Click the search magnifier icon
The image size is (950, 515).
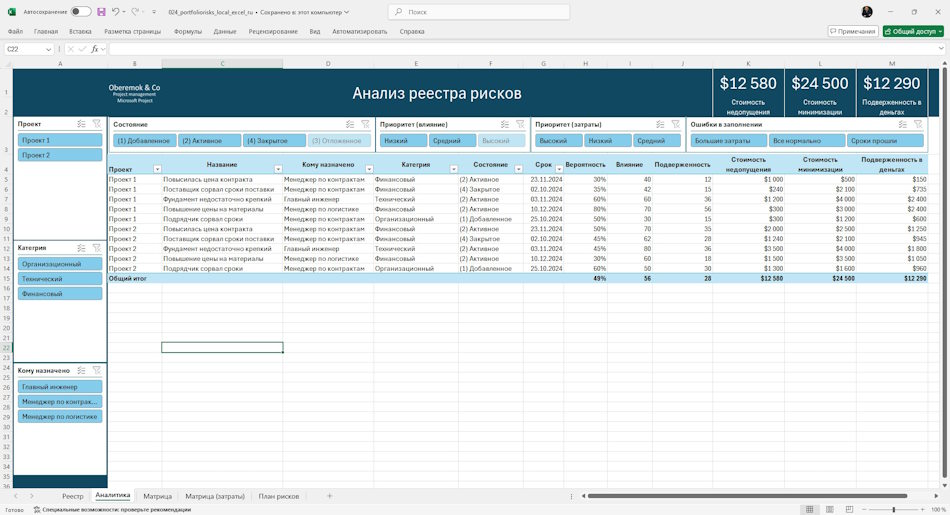[x=398, y=12]
